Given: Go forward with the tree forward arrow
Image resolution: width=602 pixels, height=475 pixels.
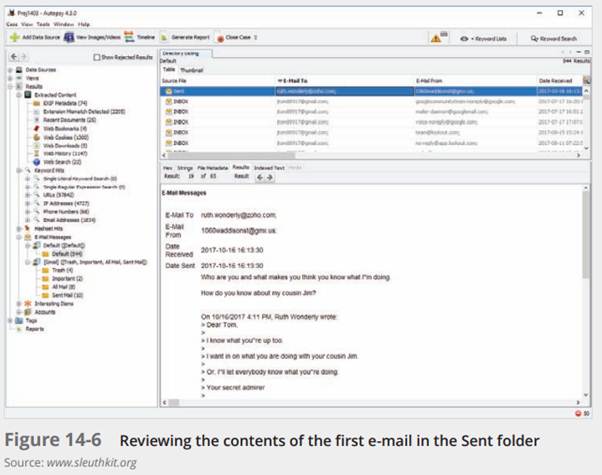Looking at the screenshot, I should pos(23,57).
